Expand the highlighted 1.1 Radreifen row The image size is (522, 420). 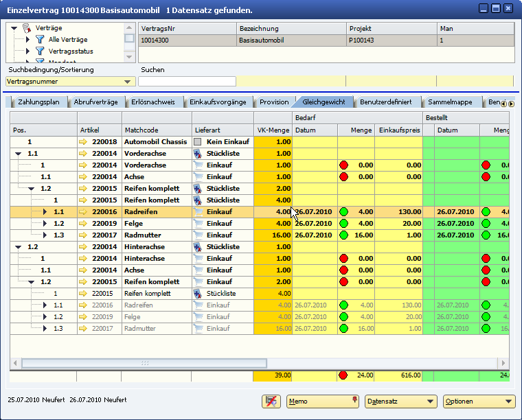45,212
